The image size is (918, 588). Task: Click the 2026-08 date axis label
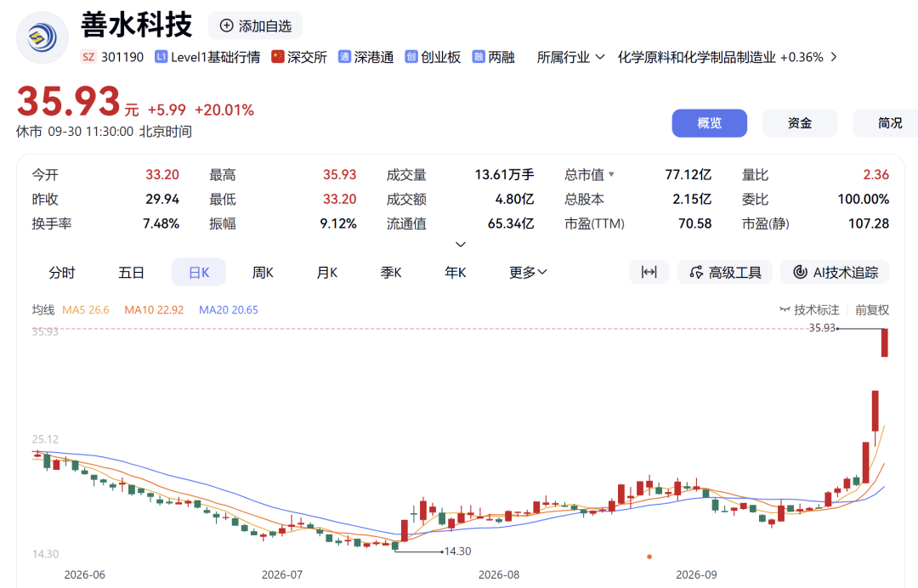(x=499, y=574)
